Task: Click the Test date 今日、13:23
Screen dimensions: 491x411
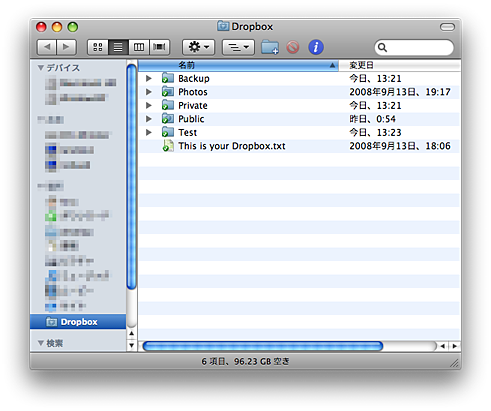Action: click(375, 133)
